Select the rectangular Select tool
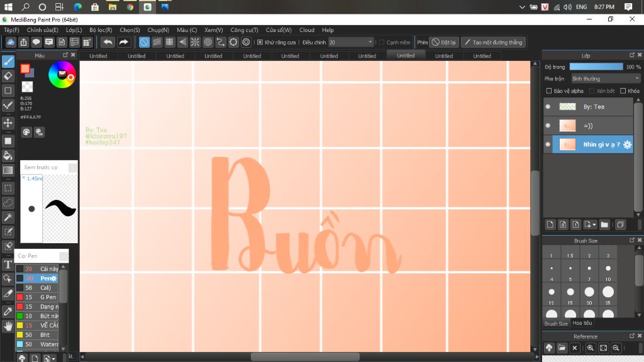Image resolution: width=644 pixels, height=362 pixels. (x=8, y=189)
